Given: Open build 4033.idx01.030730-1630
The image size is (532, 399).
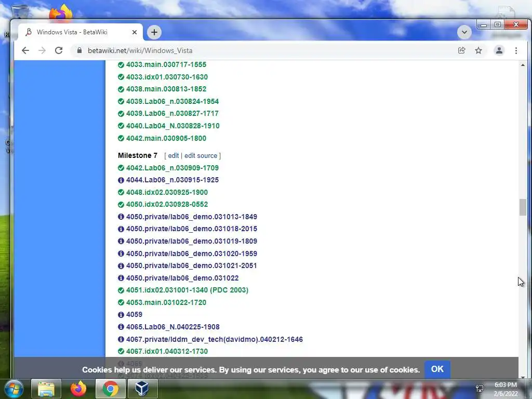Looking at the screenshot, I should (x=167, y=77).
